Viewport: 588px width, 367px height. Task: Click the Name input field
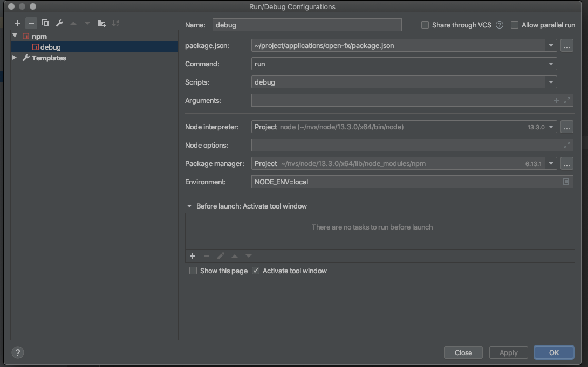tap(307, 25)
